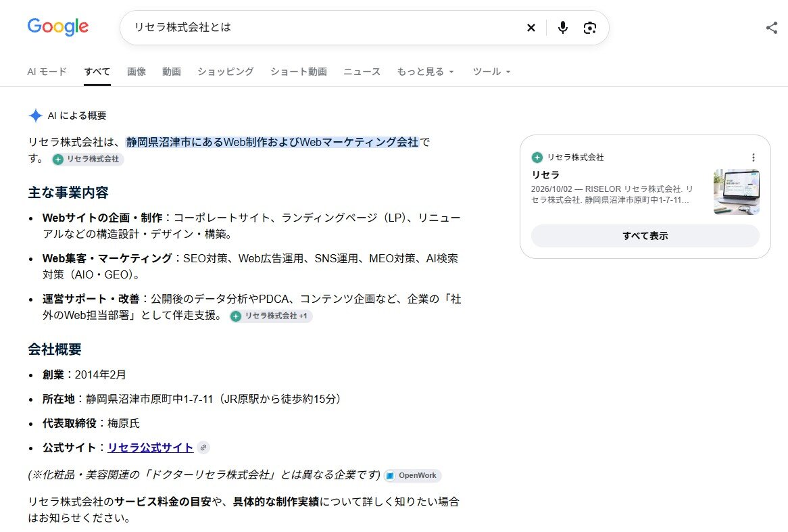This screenshot has height=532, width=788.
Task: Click the AI overview sparkle icon
Action: click(x=35, y=116)
